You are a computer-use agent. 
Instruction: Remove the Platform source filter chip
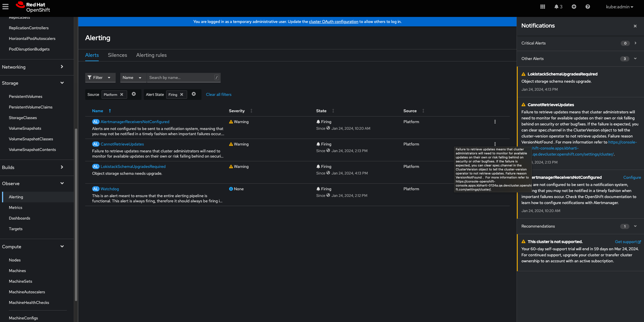[x=122, y=94]
